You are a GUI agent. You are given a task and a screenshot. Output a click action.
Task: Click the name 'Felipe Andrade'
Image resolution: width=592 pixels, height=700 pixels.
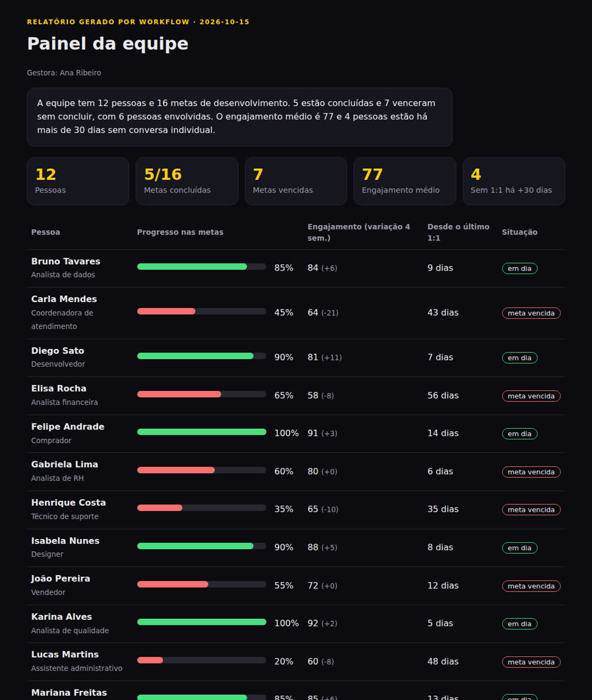pyautogui.click(x=68, y=427)
